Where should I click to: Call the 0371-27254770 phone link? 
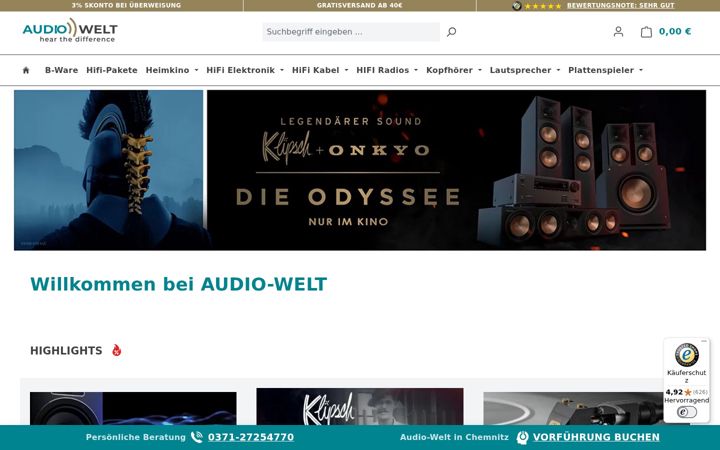pyautogui.click(x=251, y=437)
